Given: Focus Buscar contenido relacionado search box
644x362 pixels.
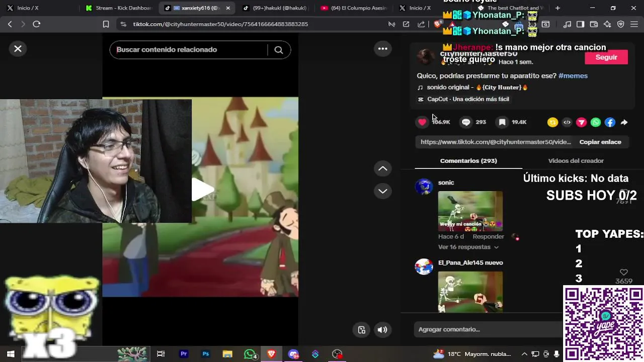Looking at the screenshot, I should click(191, 50).
